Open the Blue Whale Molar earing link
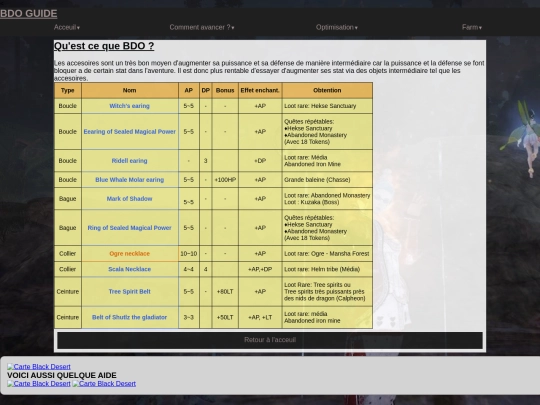 (129, 180)
